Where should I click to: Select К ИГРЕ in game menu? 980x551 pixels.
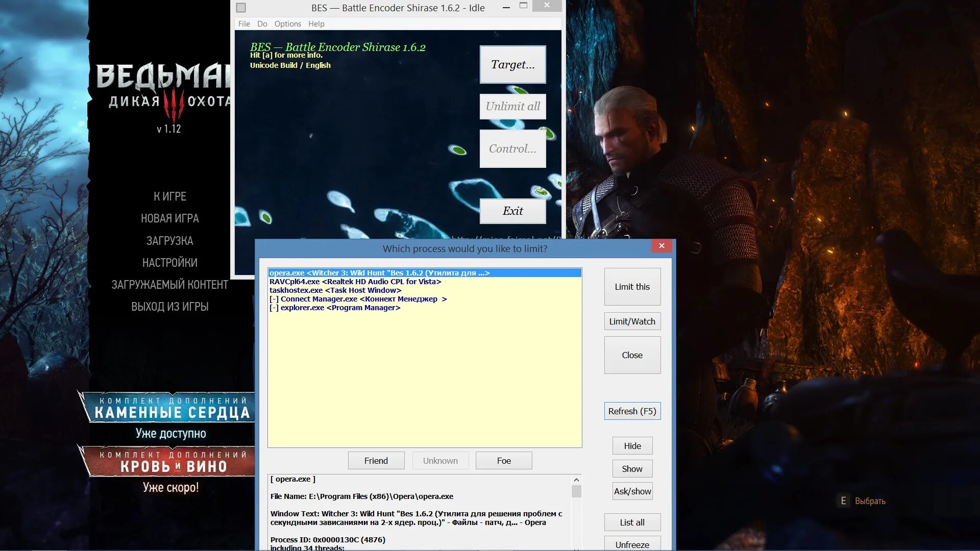(170, 196)
